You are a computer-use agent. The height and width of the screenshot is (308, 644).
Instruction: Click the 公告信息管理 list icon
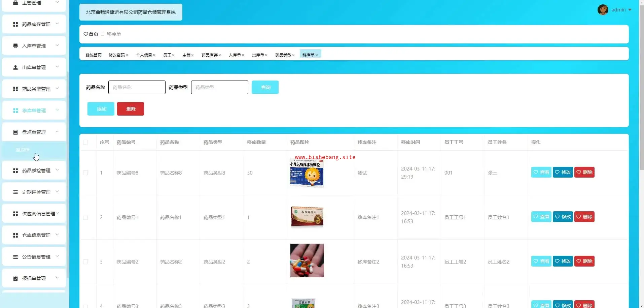click(15, 257)
